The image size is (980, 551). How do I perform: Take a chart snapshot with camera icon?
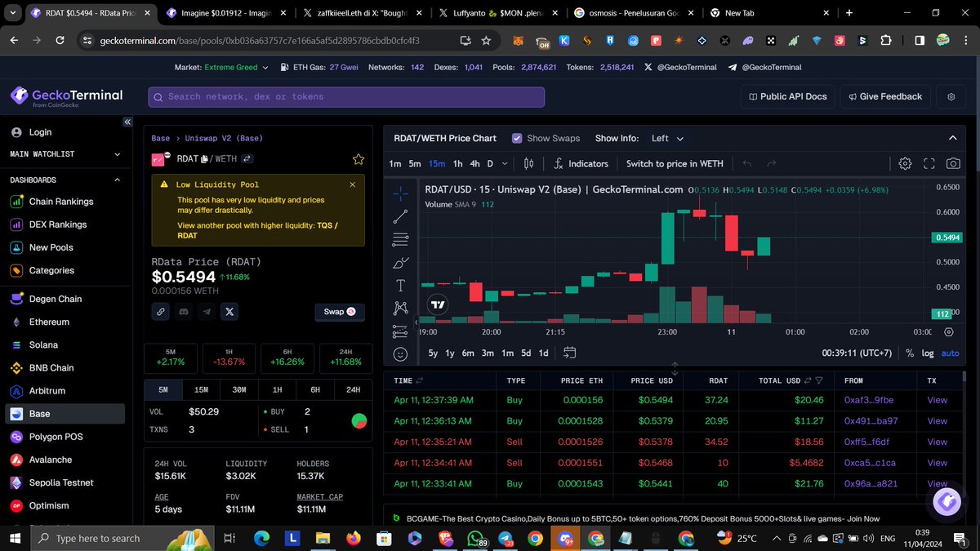click(x=953, y=163)
